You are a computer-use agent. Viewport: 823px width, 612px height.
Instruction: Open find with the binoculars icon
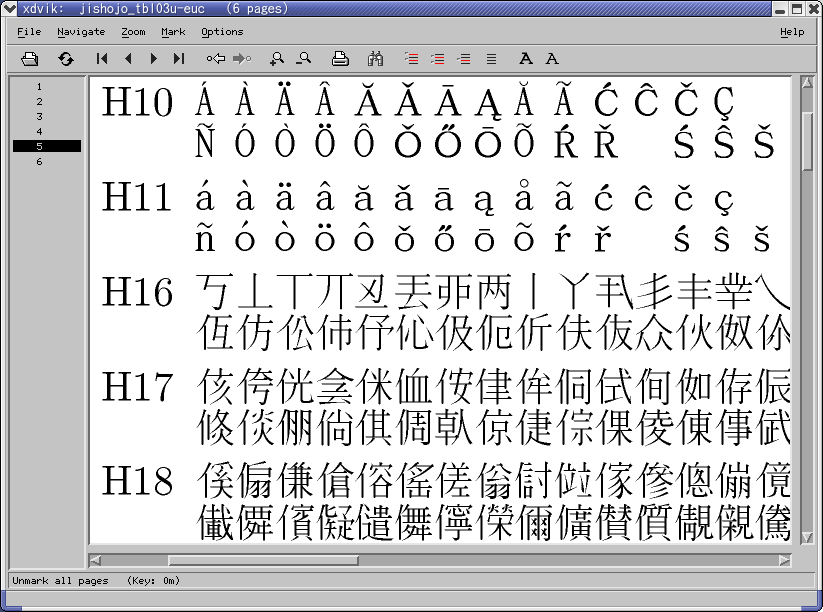[375, 59]
